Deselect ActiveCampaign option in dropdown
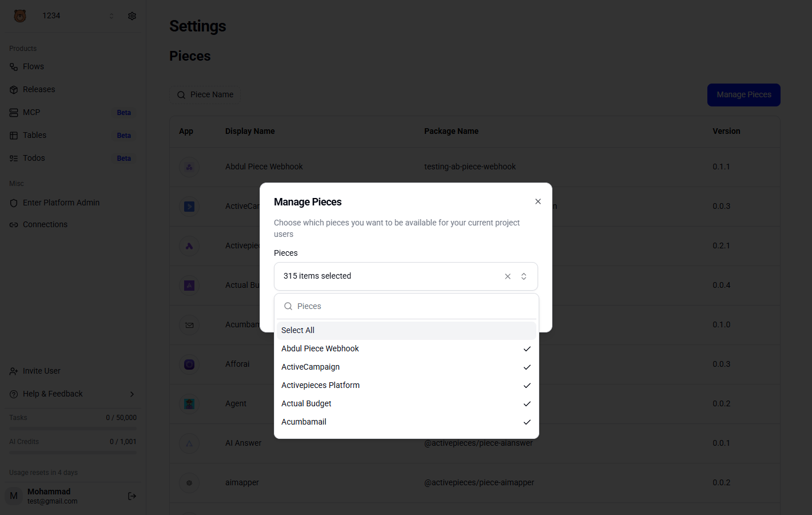812x515 pixels. tap(406, 367)
